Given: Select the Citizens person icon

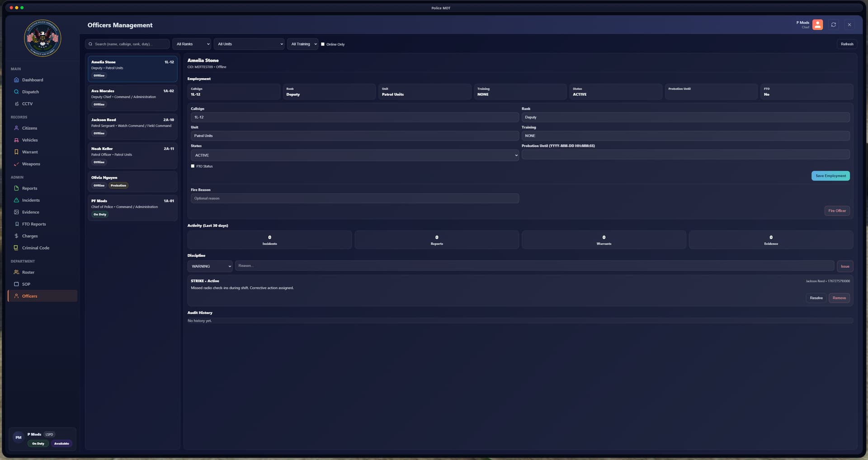Looking at the screenshot, I should click(x=16, y=128).
